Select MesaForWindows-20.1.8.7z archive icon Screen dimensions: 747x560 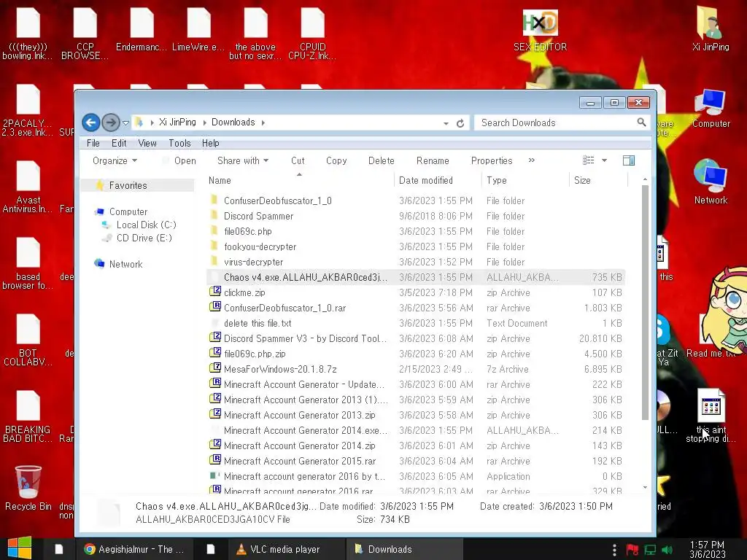pyautogui.click(x=215, y=368)
